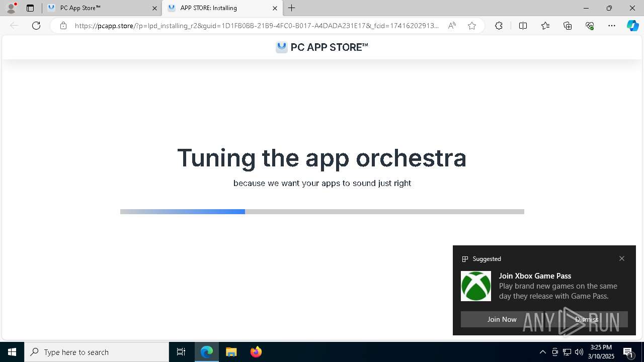Viewport: 644px width, 362px height.
Task: Open network status tray icon
Action: pyautogui.click(x=567, y=352)
